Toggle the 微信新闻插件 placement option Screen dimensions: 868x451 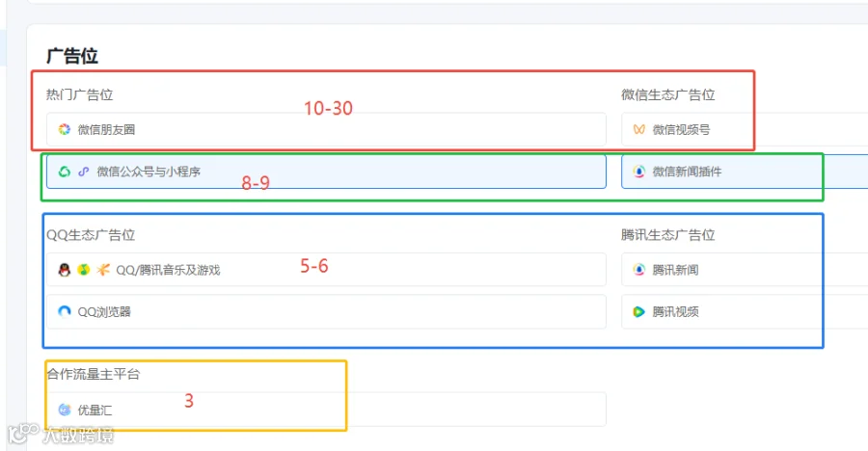click(x=745, y=172)
